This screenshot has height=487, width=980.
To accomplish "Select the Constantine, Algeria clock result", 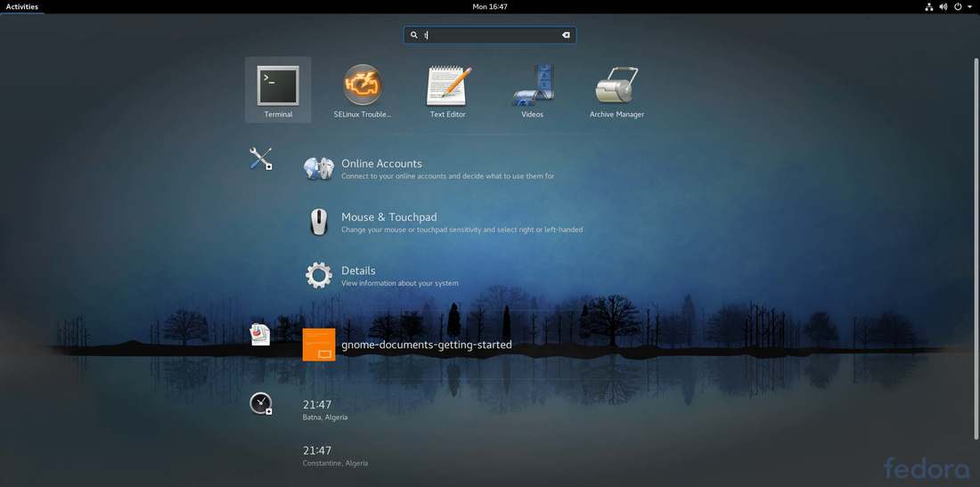I will click(336, 456).
